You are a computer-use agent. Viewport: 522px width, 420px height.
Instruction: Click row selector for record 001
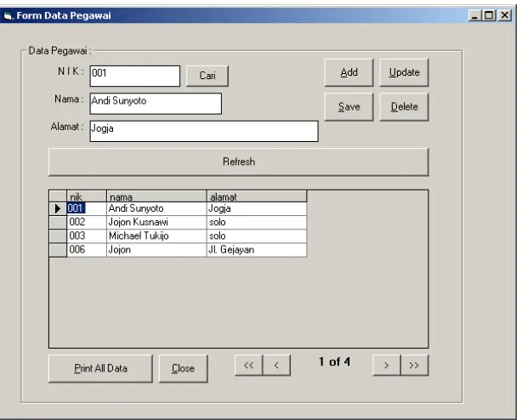pos(58,208)
